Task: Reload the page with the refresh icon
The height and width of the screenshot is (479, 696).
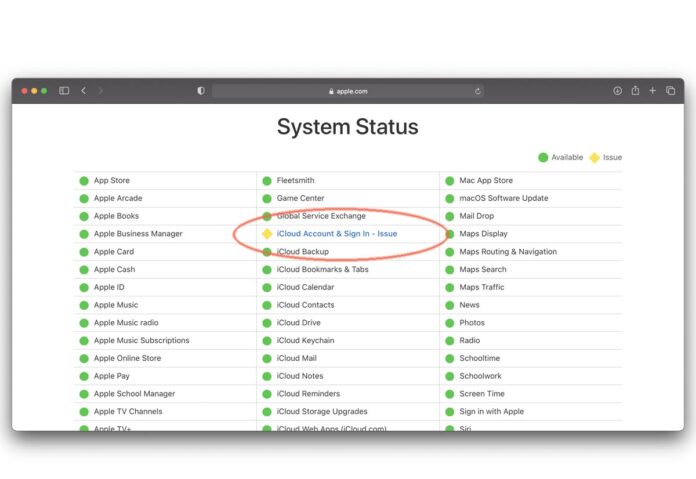Action: [478, 91]
